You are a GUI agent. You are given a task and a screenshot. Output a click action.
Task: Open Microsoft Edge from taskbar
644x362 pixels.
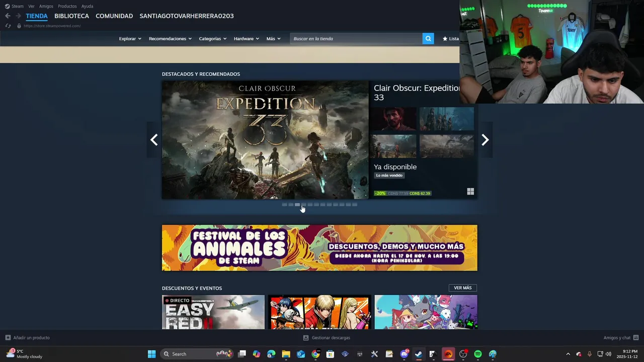coord(271,354)
